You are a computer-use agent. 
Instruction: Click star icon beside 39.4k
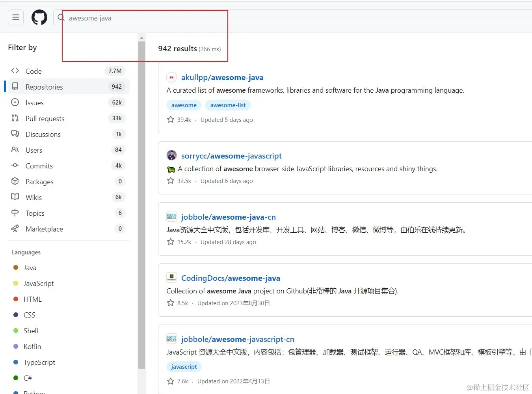tap(171, 120)
